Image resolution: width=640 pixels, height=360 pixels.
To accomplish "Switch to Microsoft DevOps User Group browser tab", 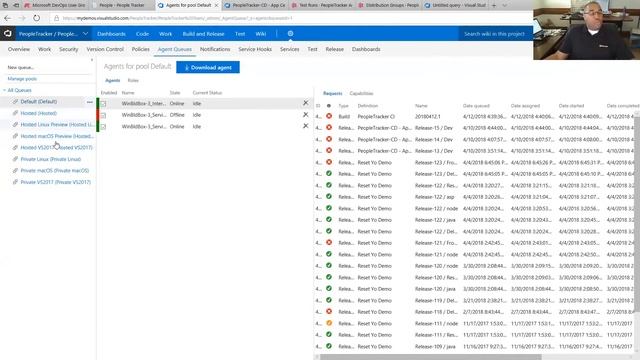I will pos(55,5).
